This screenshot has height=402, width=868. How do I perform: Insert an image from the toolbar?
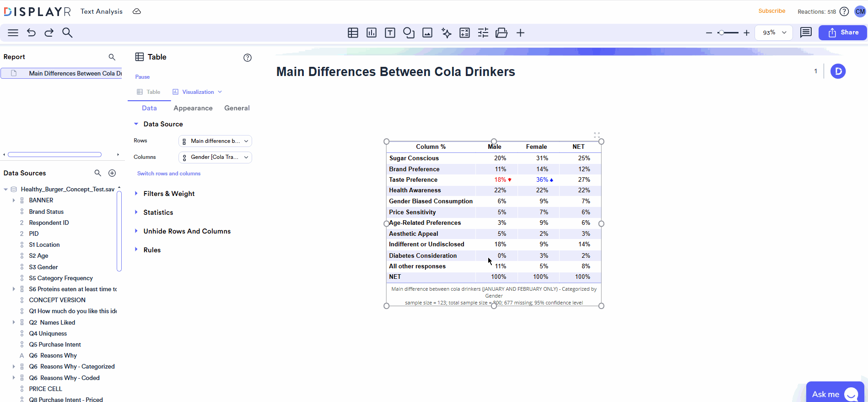(x=427, y=33)
